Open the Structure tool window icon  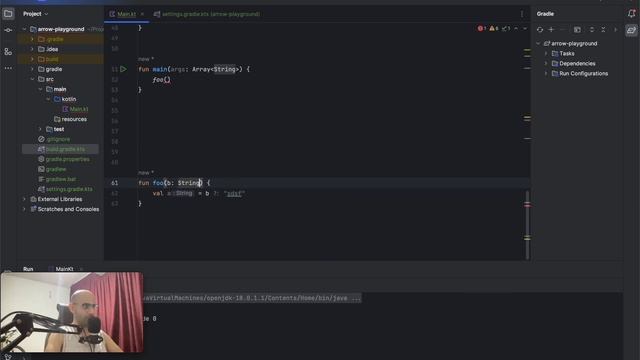pos(8,52)
